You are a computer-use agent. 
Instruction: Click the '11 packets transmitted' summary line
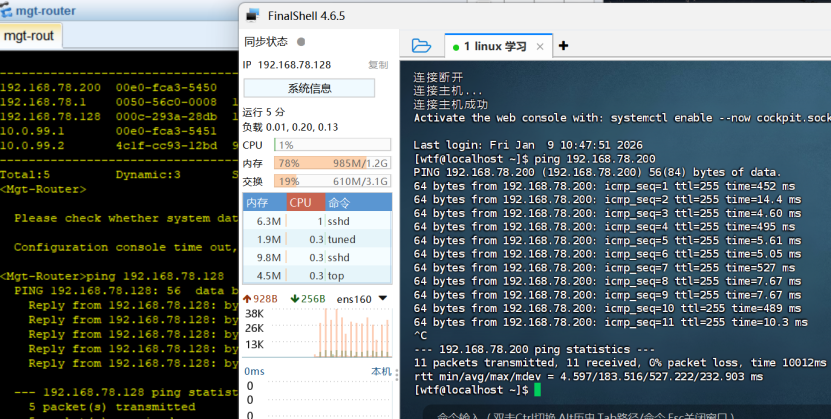click(620, 363)
